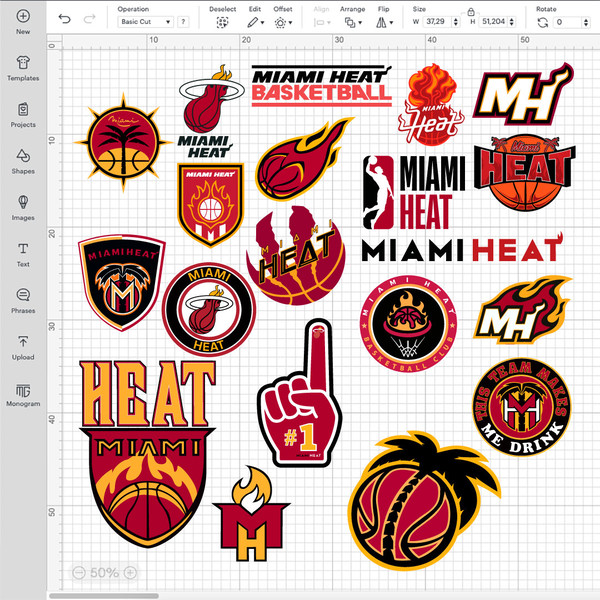Select the circular Miami Heat ring logo
The width and height of the screenshot is (600, 600).
point(209,309)
